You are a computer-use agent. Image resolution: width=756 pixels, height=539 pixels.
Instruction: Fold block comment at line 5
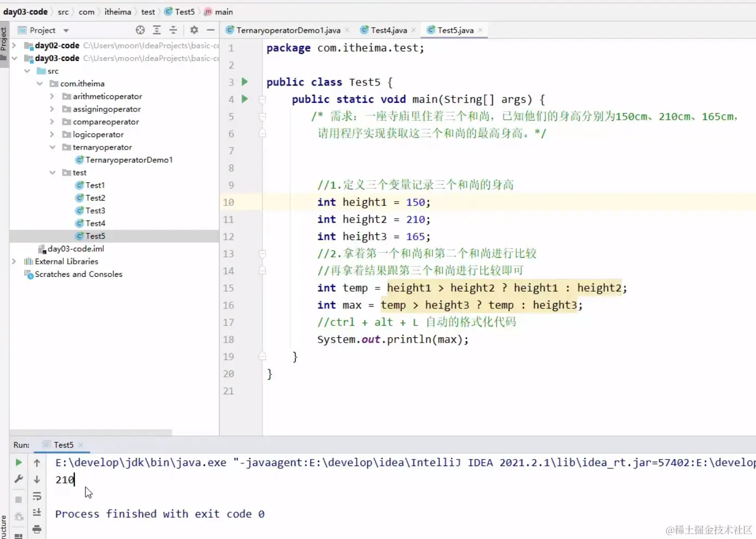tap(263, 116)
